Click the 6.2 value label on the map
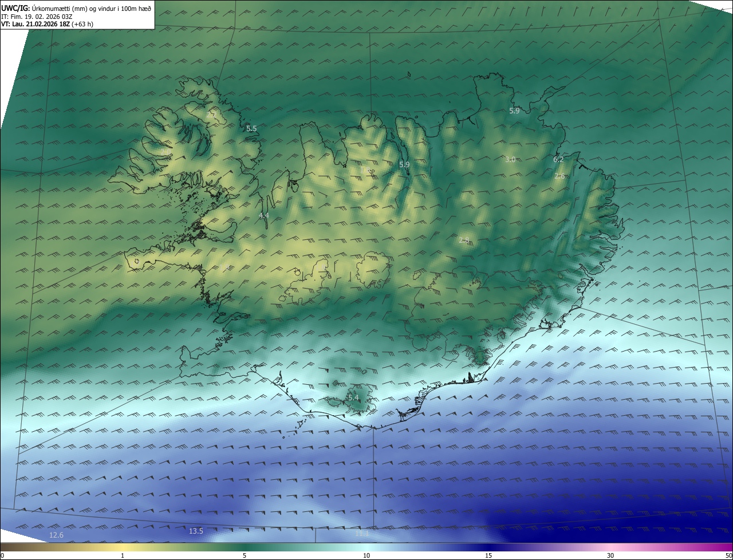Viewport: 733px width, 560px height. pos(558,159)
